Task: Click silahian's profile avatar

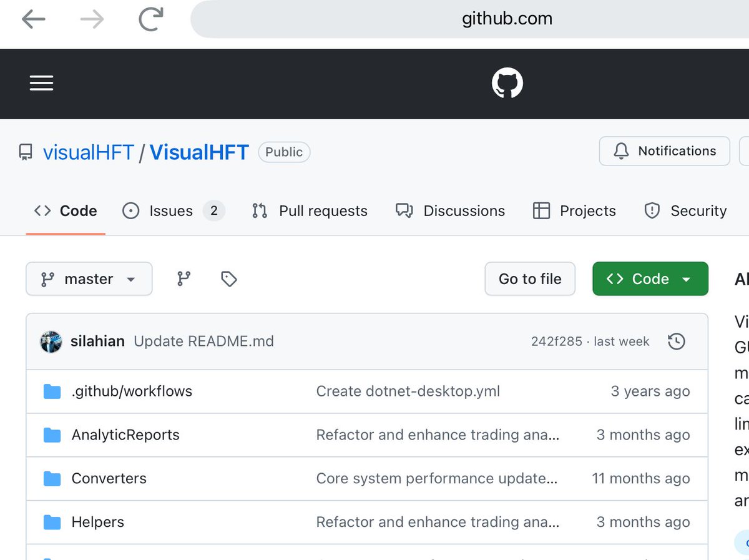Action: (51, 341)
